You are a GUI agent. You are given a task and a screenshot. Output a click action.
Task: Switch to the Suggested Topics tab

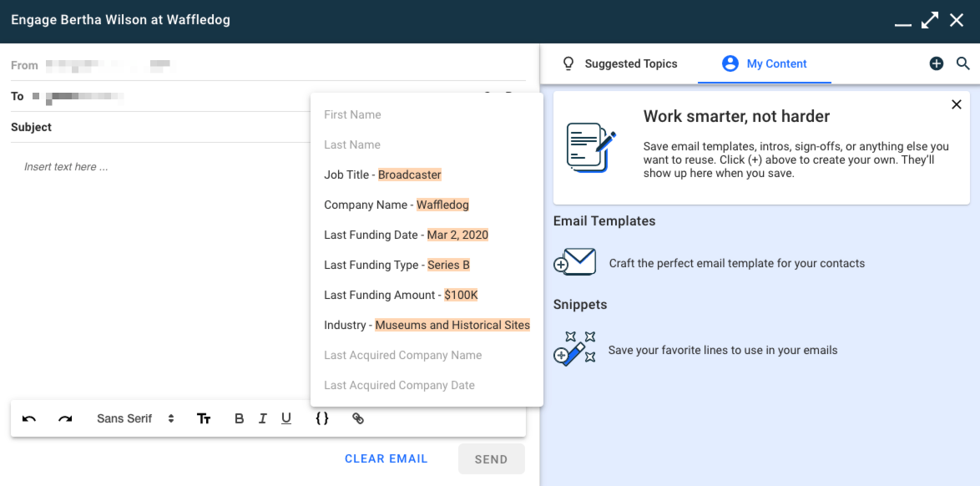619,63
